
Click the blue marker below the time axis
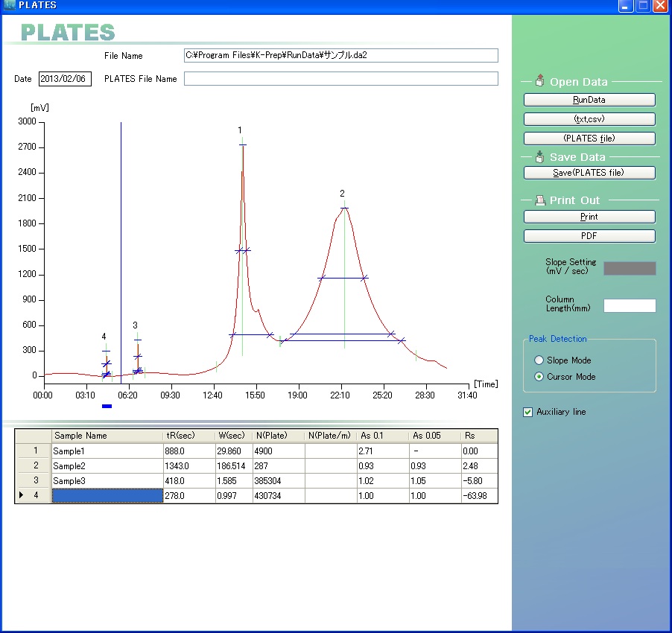coord(107,406)
